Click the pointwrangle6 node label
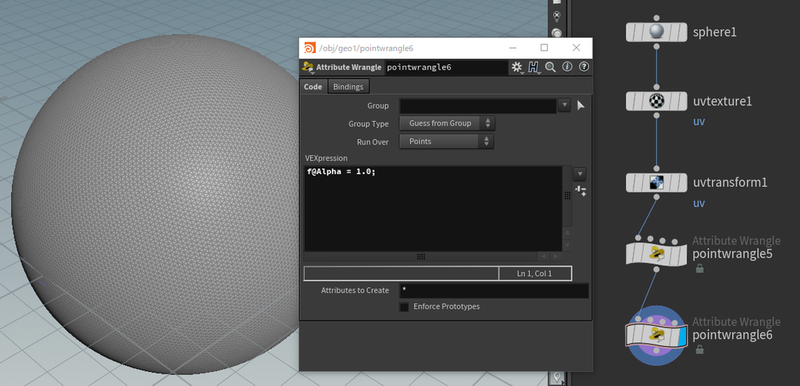This screenshot has width=800, height=386. [x=732, y=336]
